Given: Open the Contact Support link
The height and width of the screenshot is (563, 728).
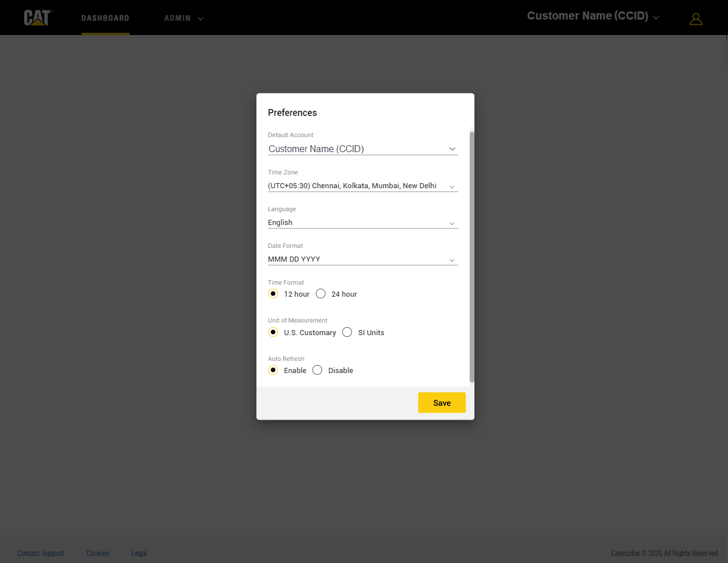Looking at the screenshot, I should tap(41, 553).
